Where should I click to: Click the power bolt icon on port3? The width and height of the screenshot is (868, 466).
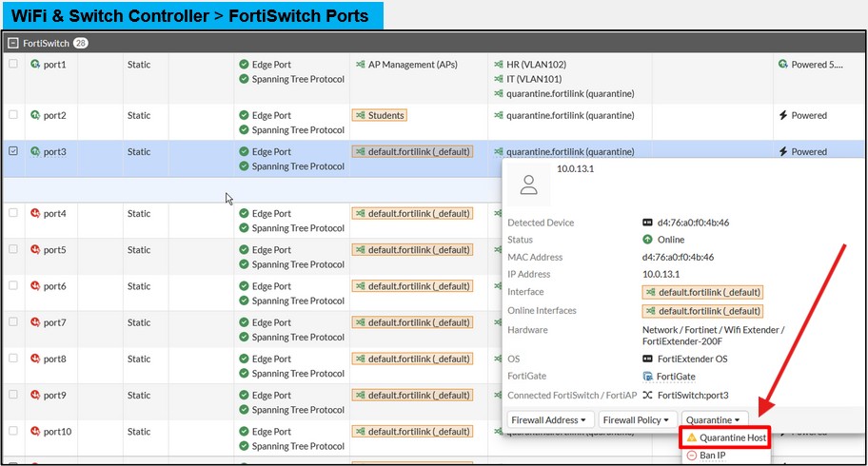(782, 151)
